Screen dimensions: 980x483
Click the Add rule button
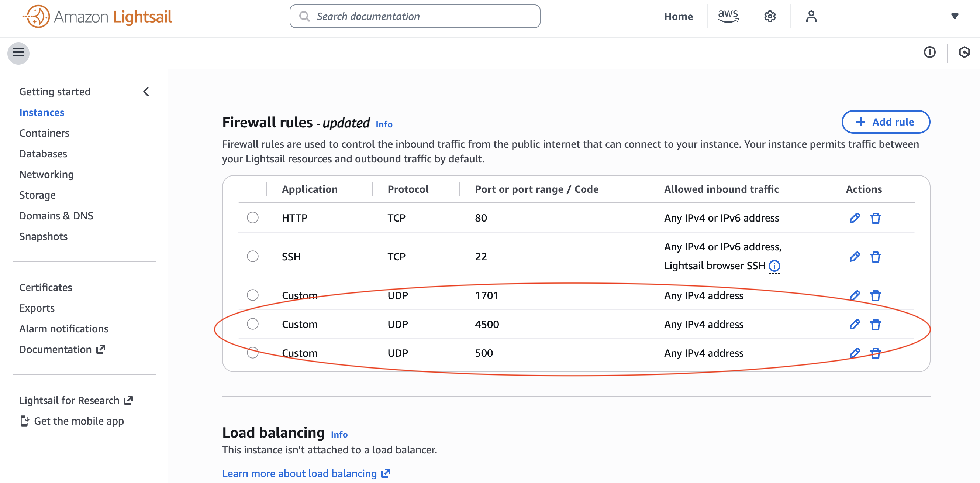(885, 122)
